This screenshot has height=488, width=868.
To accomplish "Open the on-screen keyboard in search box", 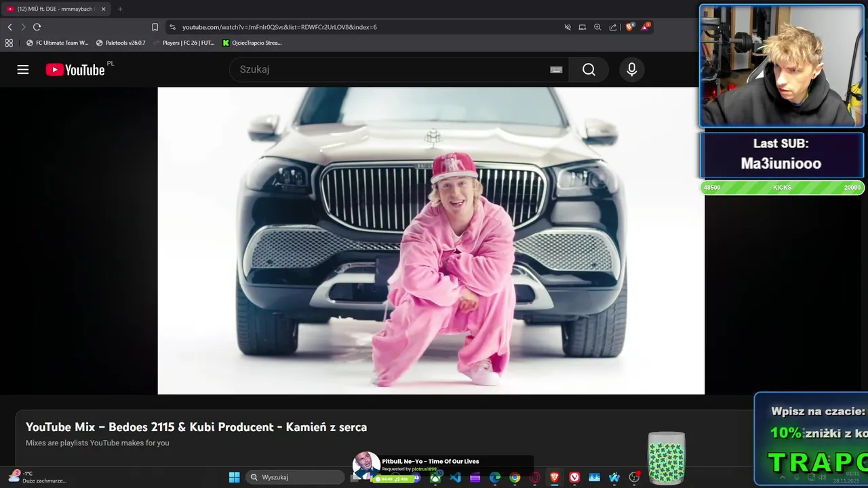I will pos(556,69).
